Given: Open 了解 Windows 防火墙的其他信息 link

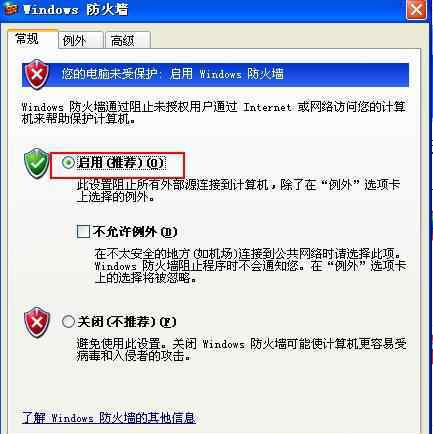Looking at the screenshot, I should [109, 418].
